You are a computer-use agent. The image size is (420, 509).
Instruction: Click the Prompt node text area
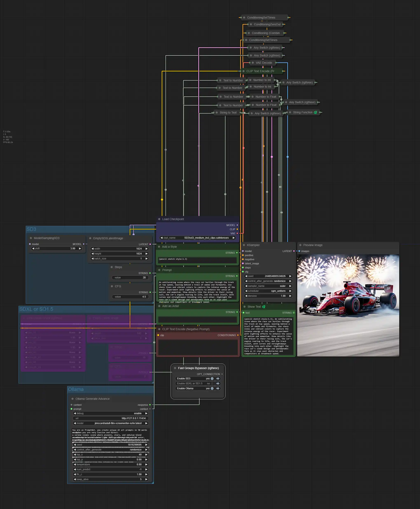(197, 290)
